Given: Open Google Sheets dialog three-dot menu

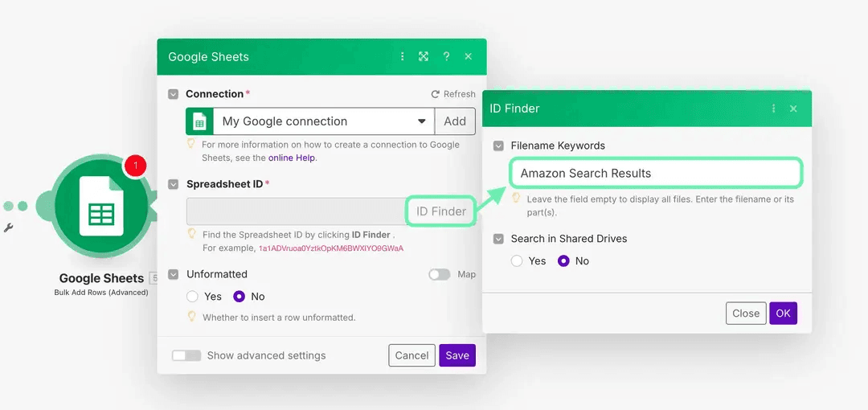Looking at the screenshot, I should point(403,56).
